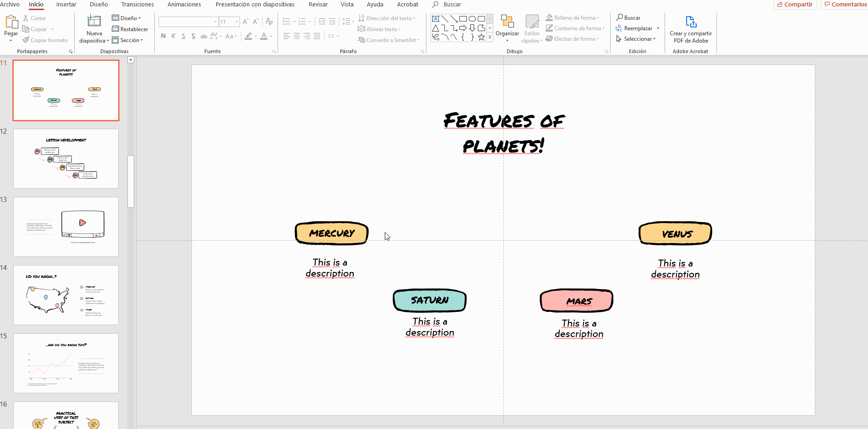The width and height of the screenshot is (868, 429).
Task: Select the down block arrow shape
Action: (472, 28)
